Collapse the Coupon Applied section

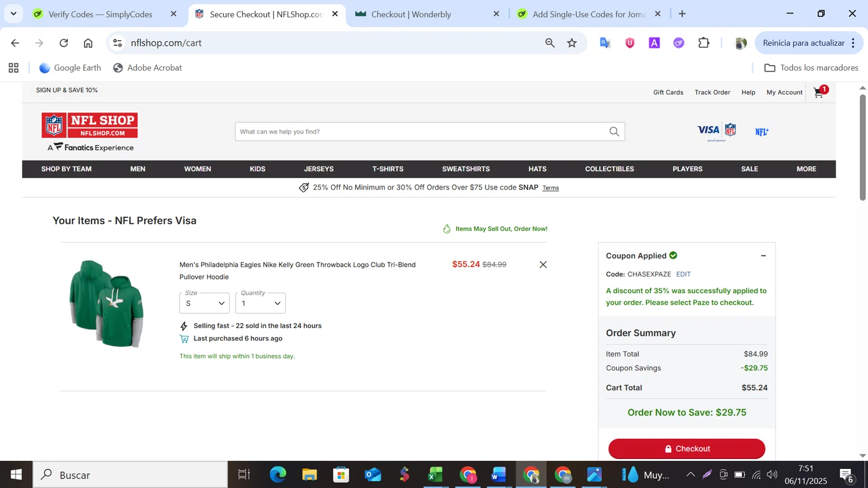763,256
